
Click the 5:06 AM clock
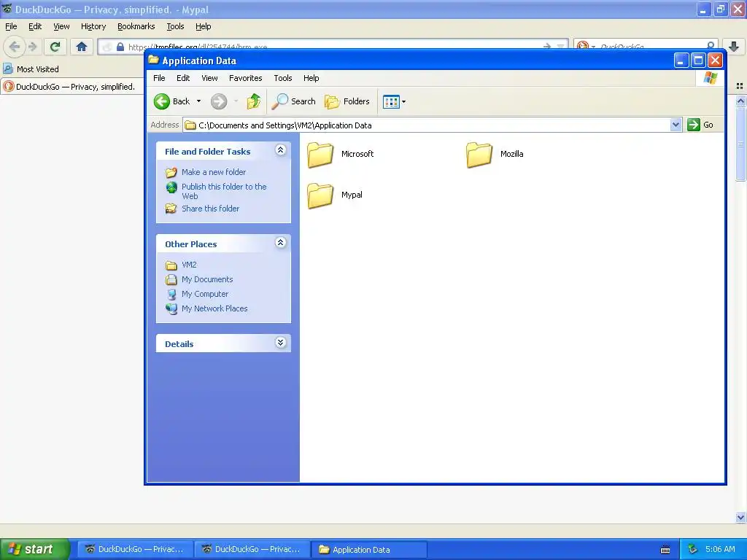720,550
